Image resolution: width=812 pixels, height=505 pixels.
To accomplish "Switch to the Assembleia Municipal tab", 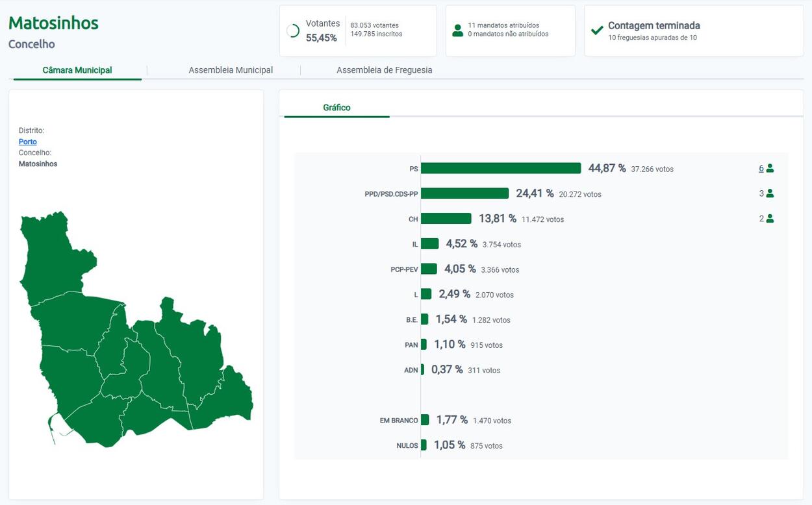I will coord(231,70).
